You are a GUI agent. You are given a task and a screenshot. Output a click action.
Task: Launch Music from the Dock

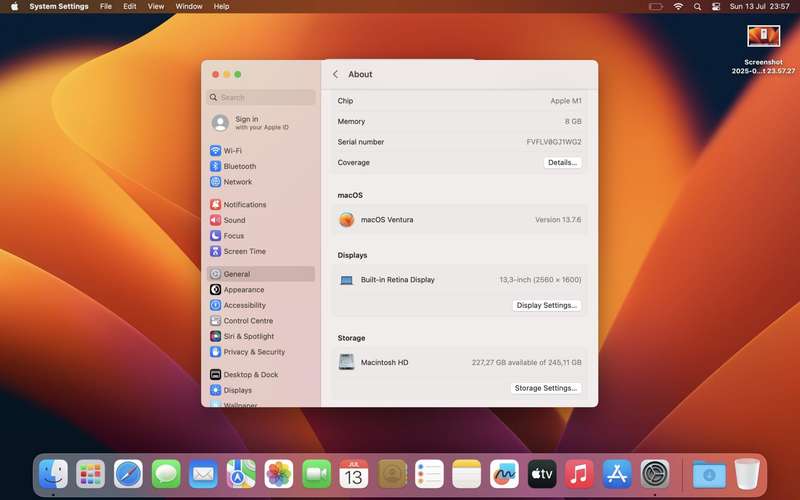[580, 474]
